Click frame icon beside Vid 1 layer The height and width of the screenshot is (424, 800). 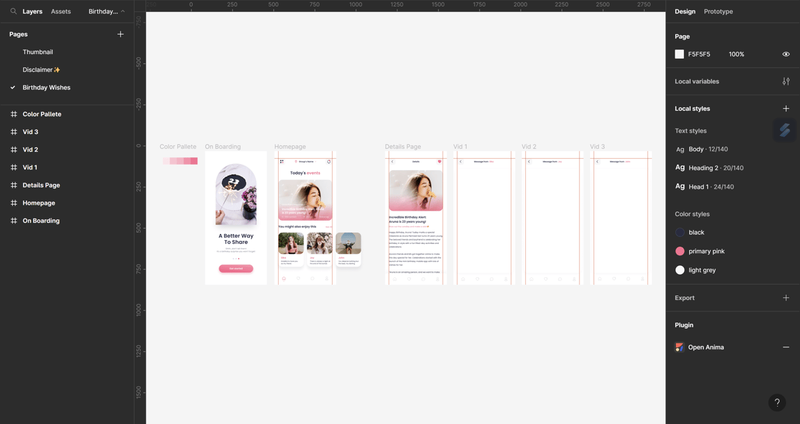[x=14, y=167]
